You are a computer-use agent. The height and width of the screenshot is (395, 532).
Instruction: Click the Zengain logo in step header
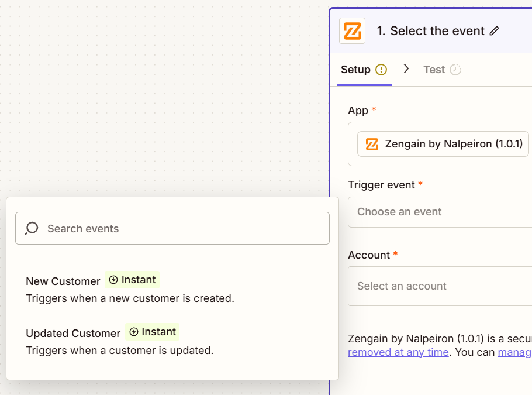[352, 31]
